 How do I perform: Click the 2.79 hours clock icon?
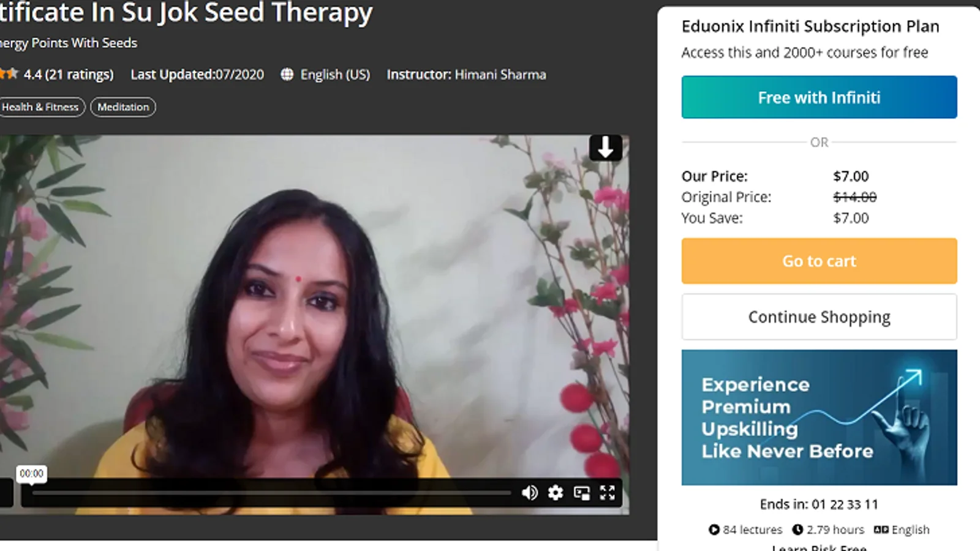797,530
